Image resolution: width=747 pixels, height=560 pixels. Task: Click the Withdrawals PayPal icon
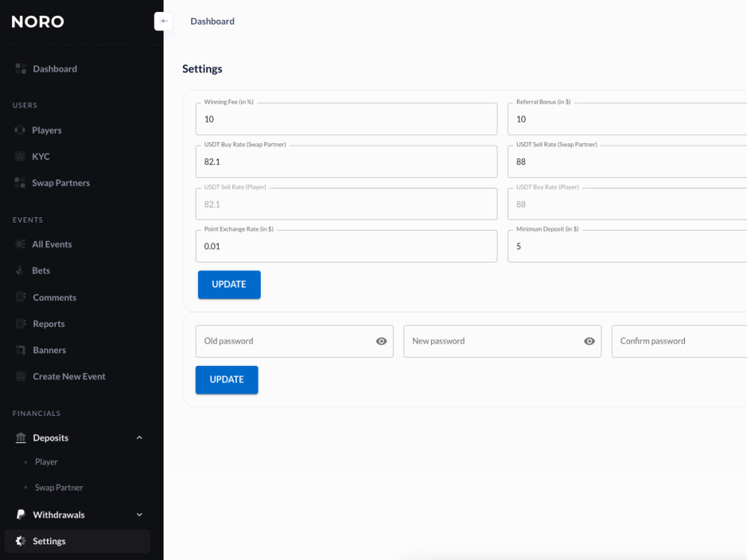(x=20, y=514)
